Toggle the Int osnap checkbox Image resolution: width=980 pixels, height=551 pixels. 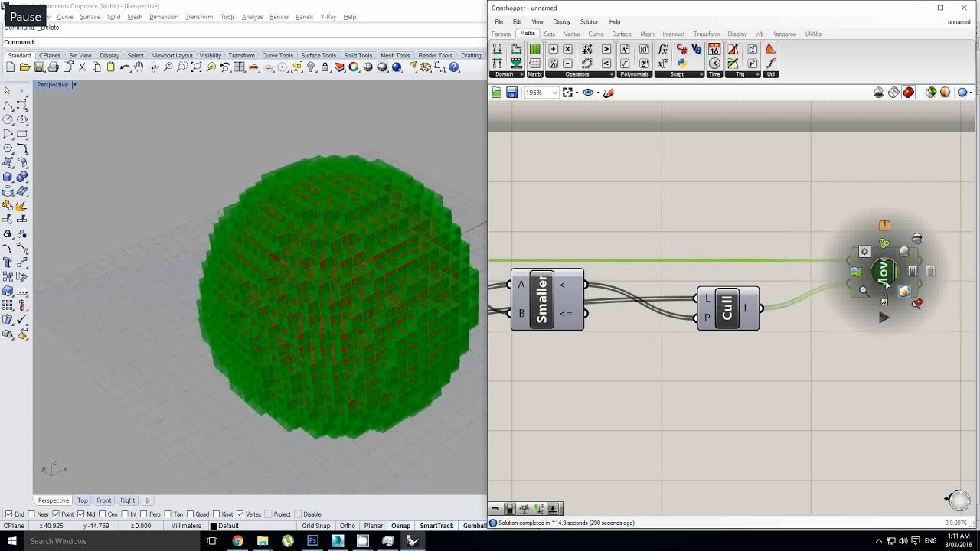(126, 514)
